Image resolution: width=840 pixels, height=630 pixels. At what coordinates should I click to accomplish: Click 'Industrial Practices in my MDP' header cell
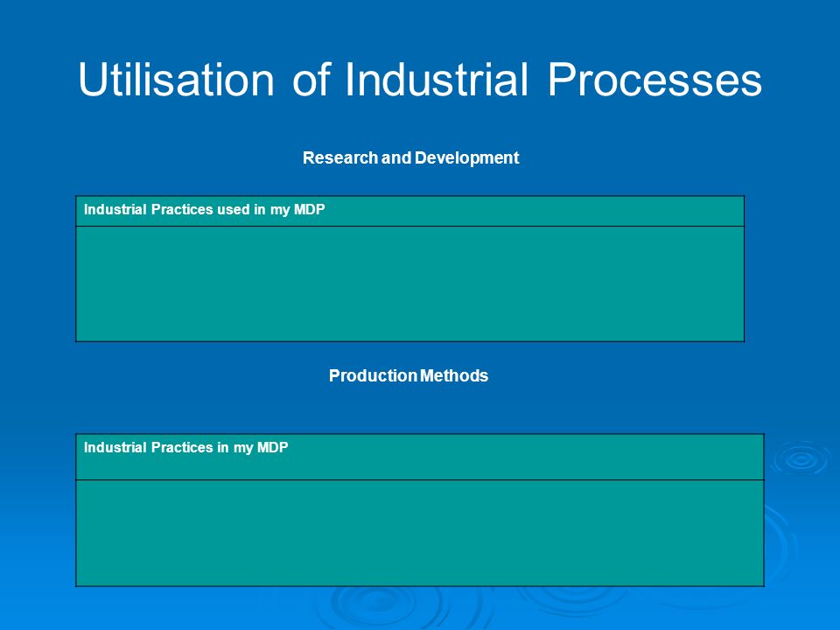point(419,457)
